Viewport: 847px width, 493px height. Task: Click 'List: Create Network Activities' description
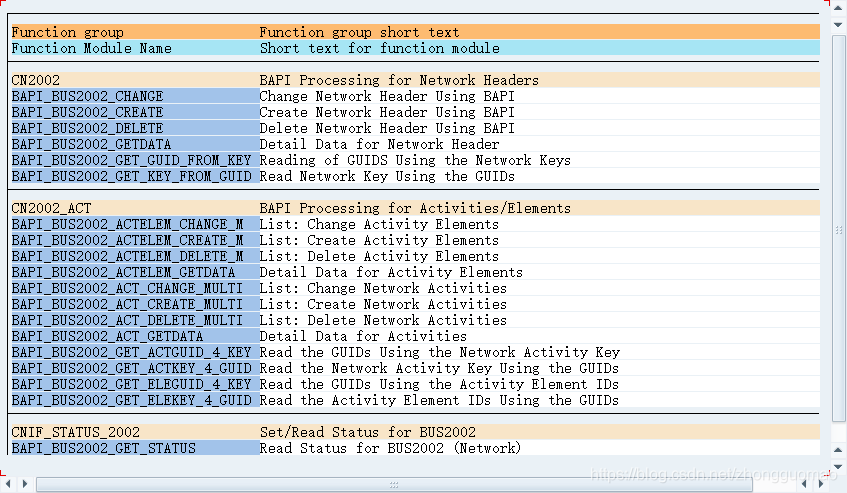[384, 305]
